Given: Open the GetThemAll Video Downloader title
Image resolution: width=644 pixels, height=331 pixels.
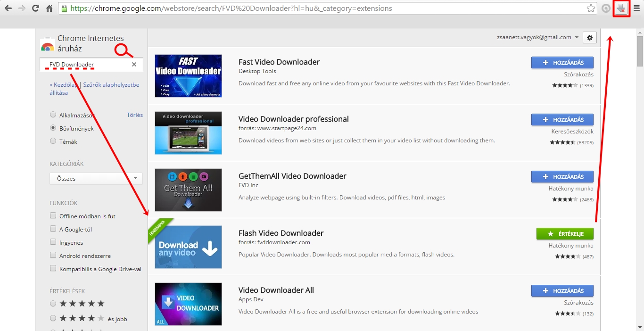Looking at the screenshot, I should (x=292, y=176).
